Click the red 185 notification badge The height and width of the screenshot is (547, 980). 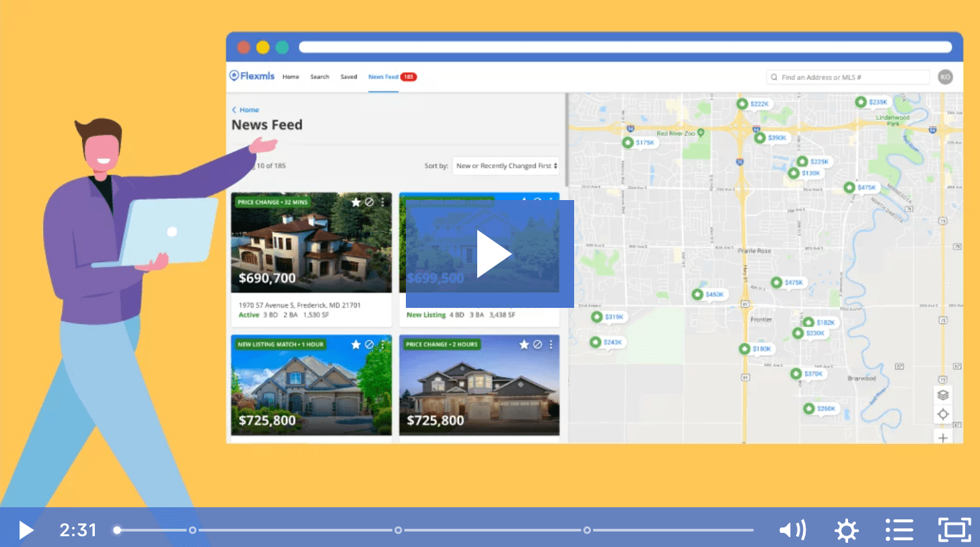(x=409, y=77)
